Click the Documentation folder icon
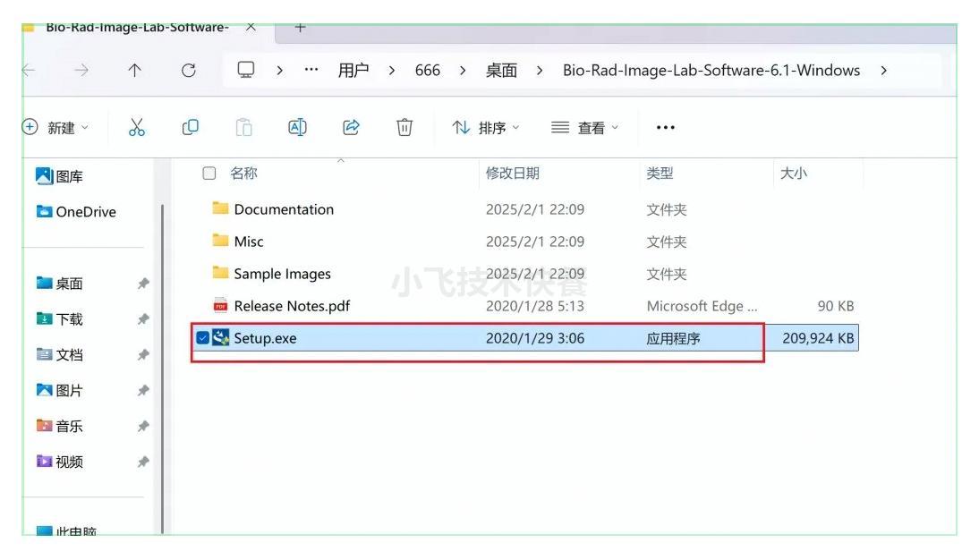 coord(220,208)
